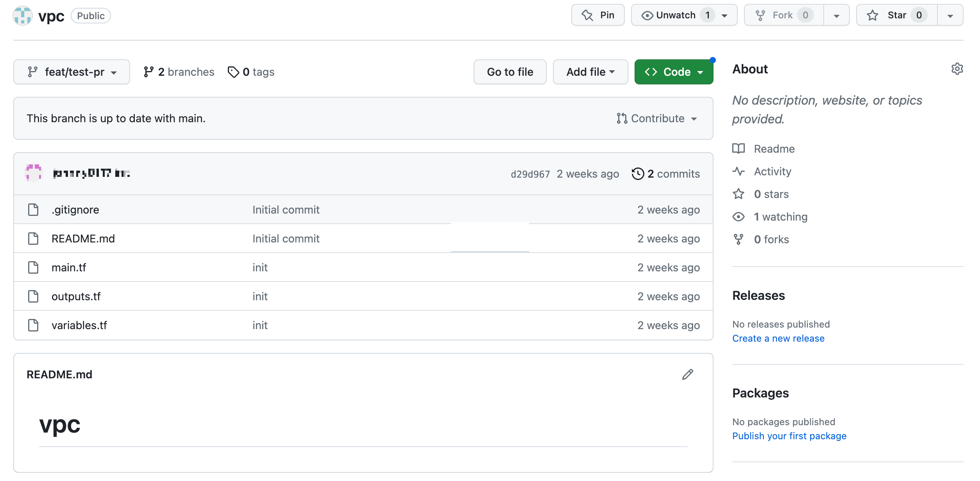
Task: Click the Readme book icon link
Action: 739,149
